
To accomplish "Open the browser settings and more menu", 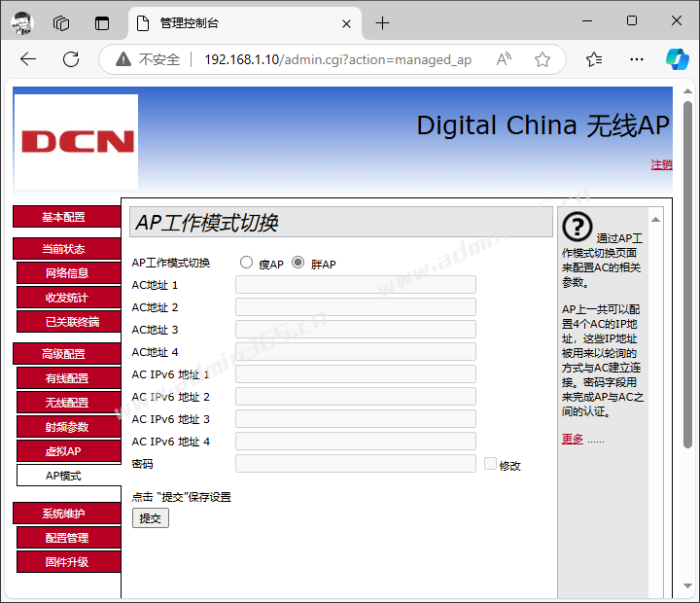I will pyautogui.click(x=636, y=59).
